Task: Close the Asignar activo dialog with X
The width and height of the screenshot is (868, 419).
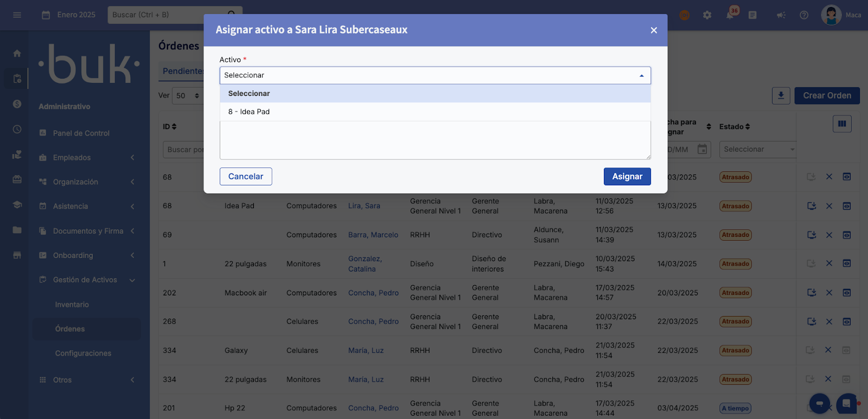Action: tap(653, 30)
